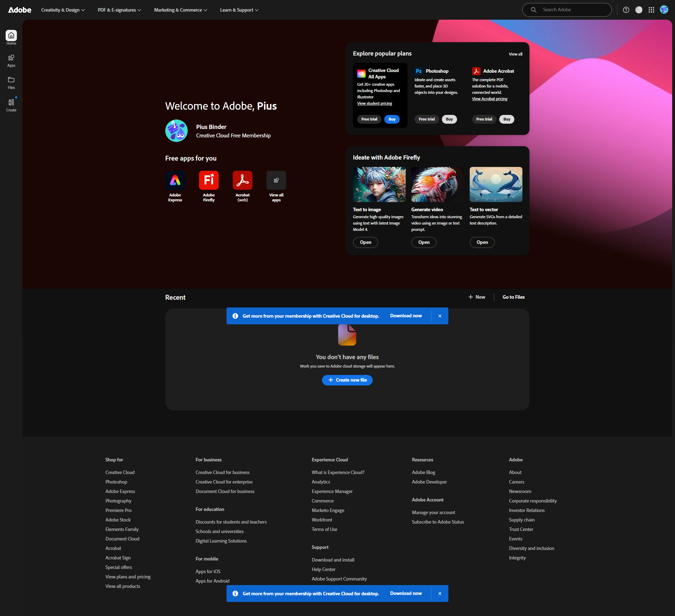Open Creative Cloud footer link under Shop for
675x616 pixels.
pos(120,472)
